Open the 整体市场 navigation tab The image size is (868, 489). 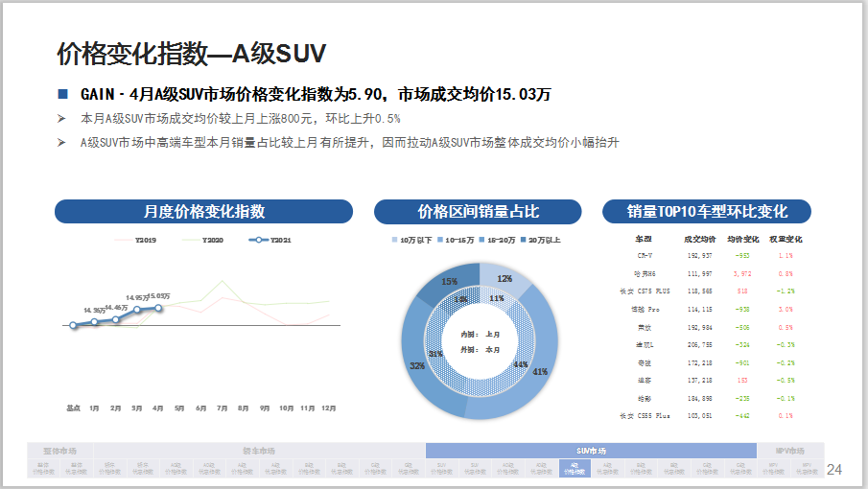click(x=59, y=451)
